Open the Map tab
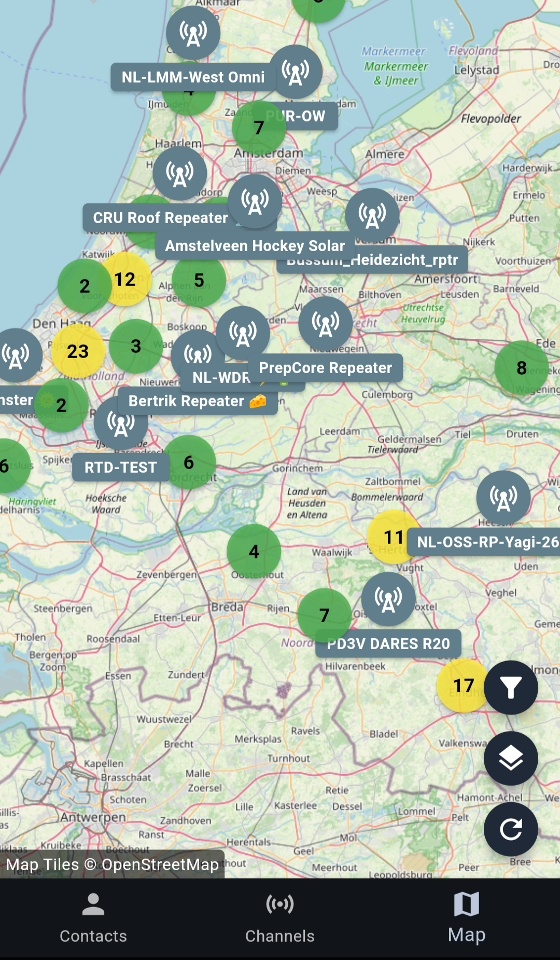 [x=467, y=918]
